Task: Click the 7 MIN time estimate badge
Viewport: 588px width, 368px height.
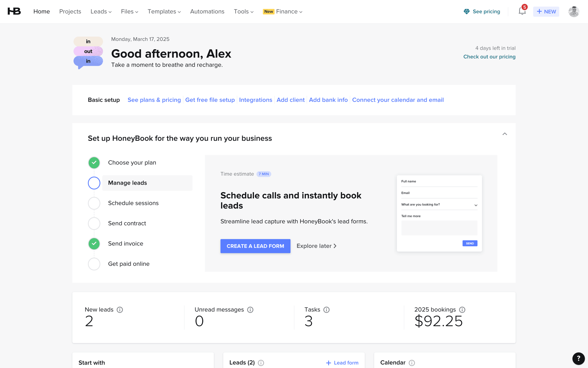Action: (x=264, y=174)
